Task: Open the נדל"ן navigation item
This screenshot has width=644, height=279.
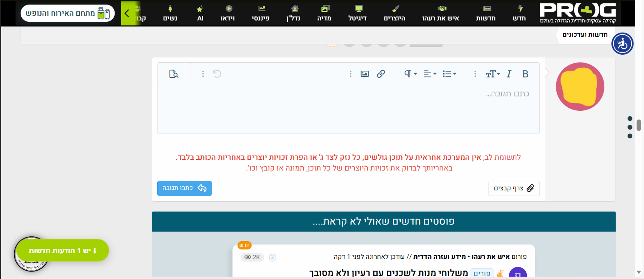Action: [294, 13]
